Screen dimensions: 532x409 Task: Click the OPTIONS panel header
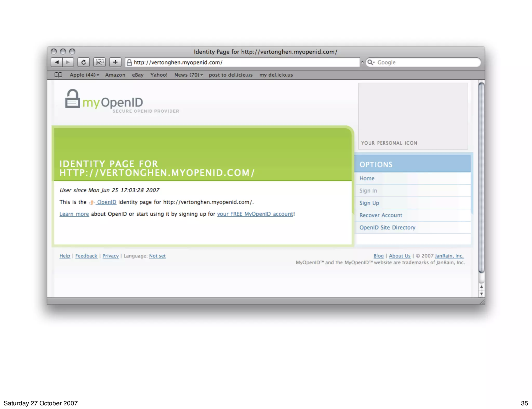click(413, 164)
